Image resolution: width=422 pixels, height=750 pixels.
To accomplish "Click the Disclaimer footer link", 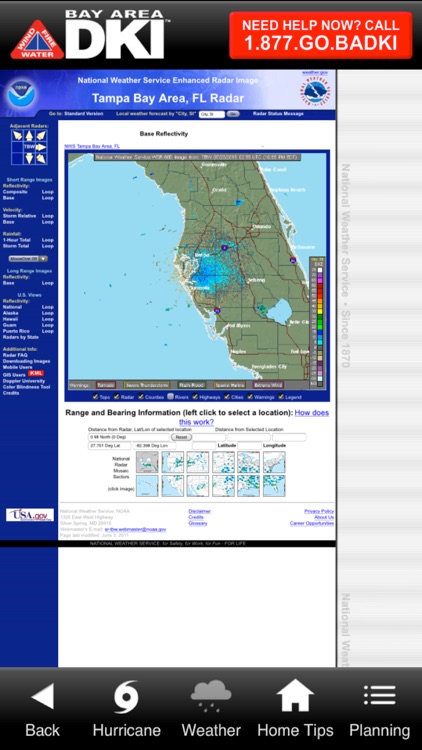I will pos(199,511).
